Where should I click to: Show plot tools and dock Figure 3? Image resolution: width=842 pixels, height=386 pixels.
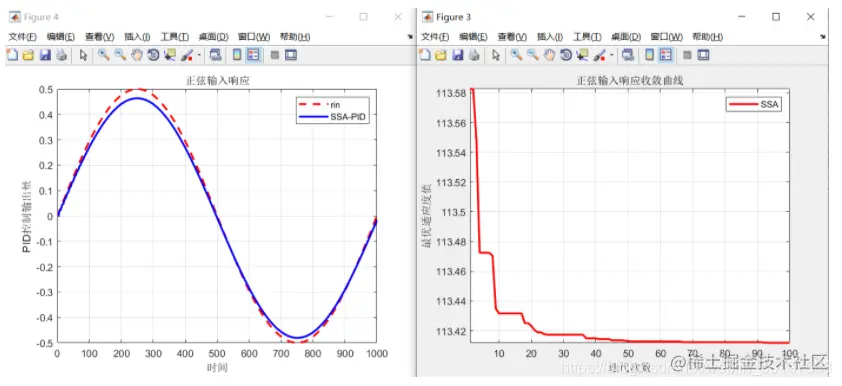point(703,55)
